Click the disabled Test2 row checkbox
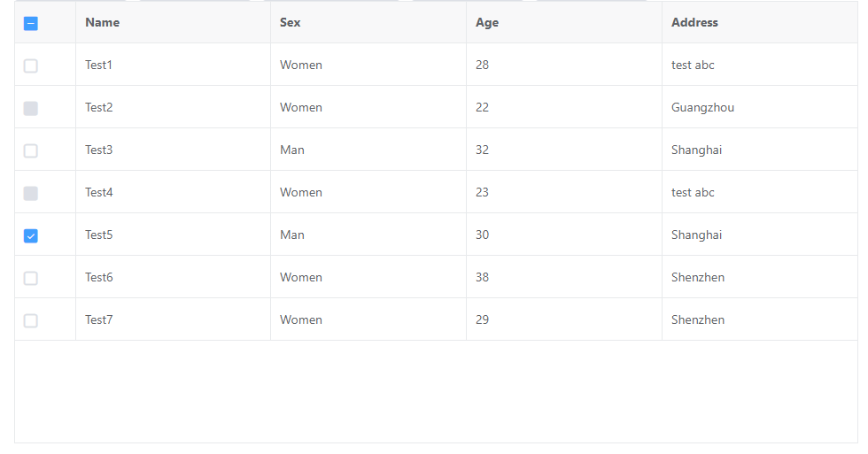 click(x=31, y=109)
